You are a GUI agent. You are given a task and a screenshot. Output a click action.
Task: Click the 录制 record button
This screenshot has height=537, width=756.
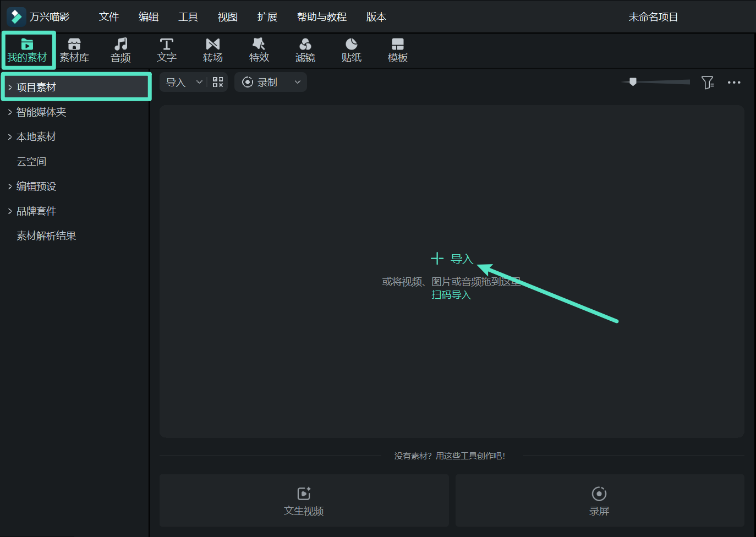[260, 82]
